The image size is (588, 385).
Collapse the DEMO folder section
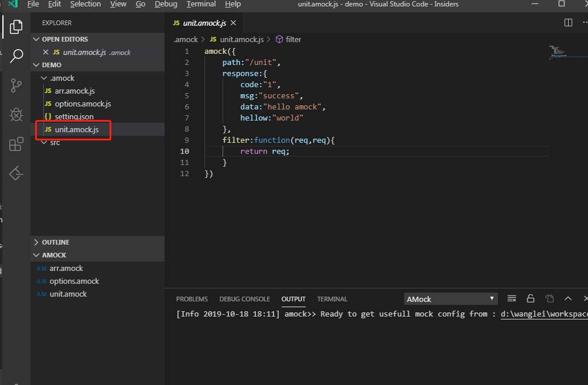97,65
